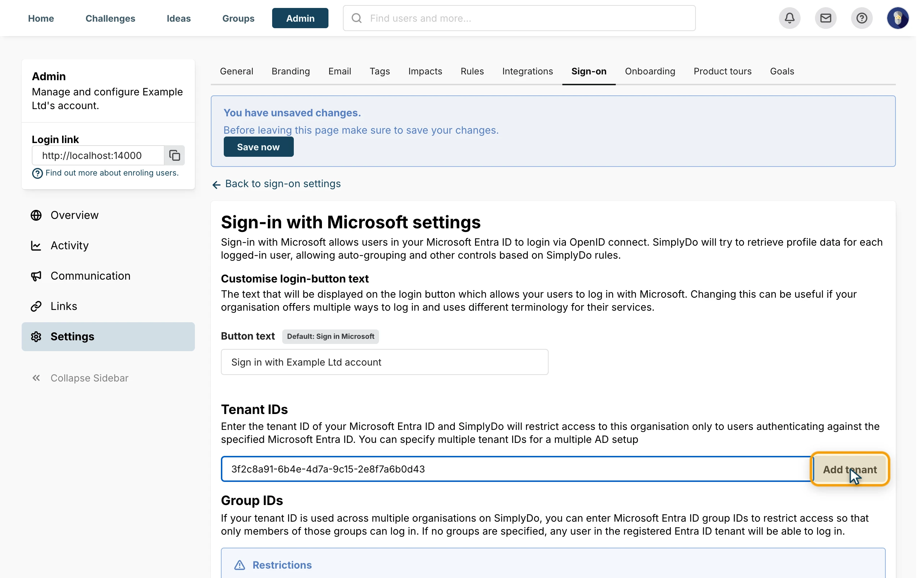The height and width of the screenshot is (578, 924).
Task: Select the Admin navigation button
Action: 300,18
